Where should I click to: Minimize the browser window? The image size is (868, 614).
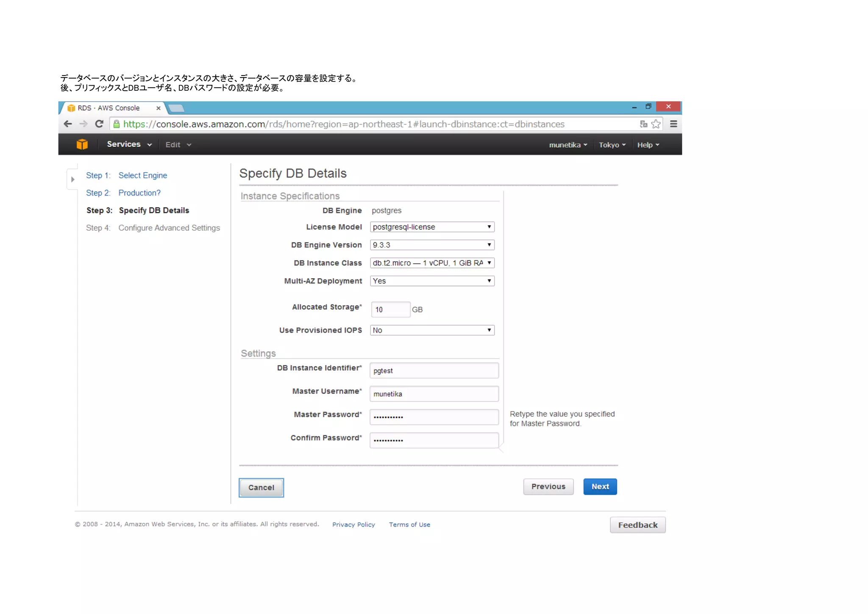click(x=634, y=107)
